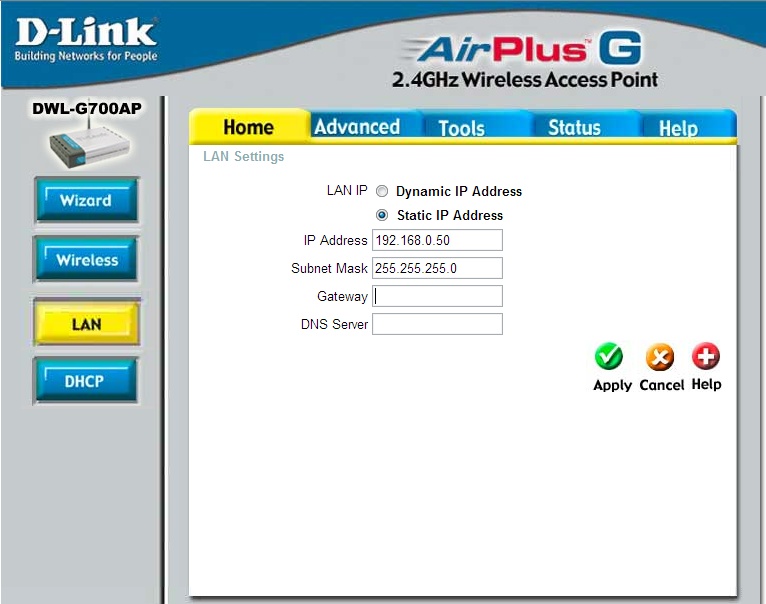
Task: Click into the empty Gateway field
Action: 437,296
